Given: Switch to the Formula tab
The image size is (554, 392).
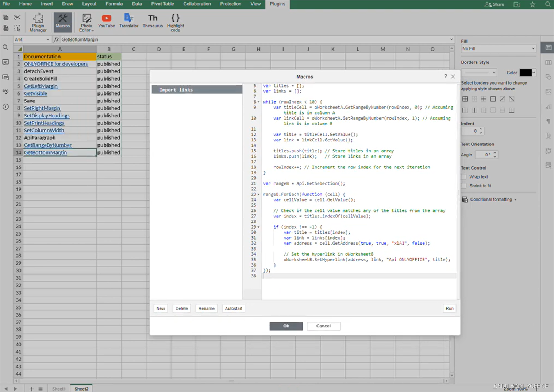Looking at the screenshot, I should [x=114, y=4].
